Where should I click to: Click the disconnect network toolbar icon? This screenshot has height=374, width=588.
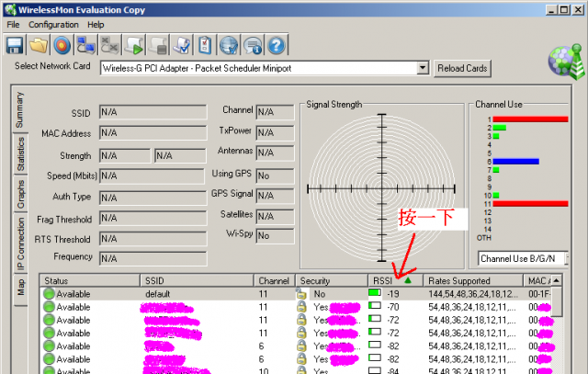(x=110, y=45)
